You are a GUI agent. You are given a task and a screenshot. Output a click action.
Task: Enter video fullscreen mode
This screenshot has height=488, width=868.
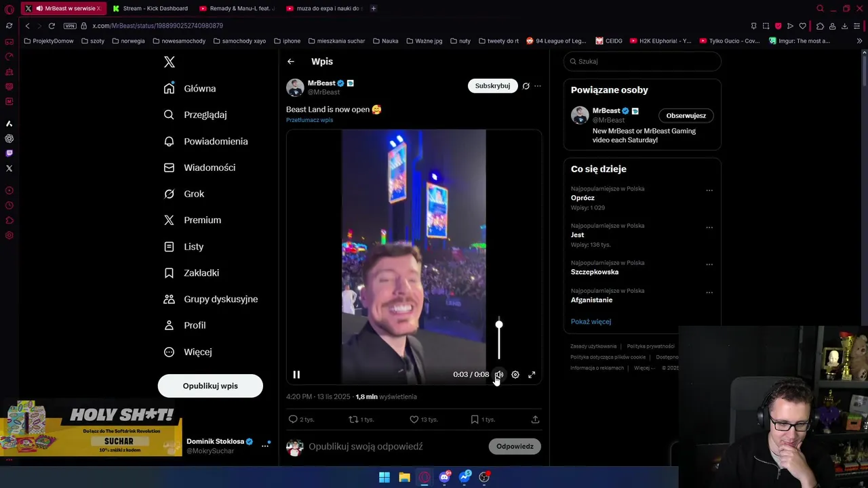click(532, 374)
